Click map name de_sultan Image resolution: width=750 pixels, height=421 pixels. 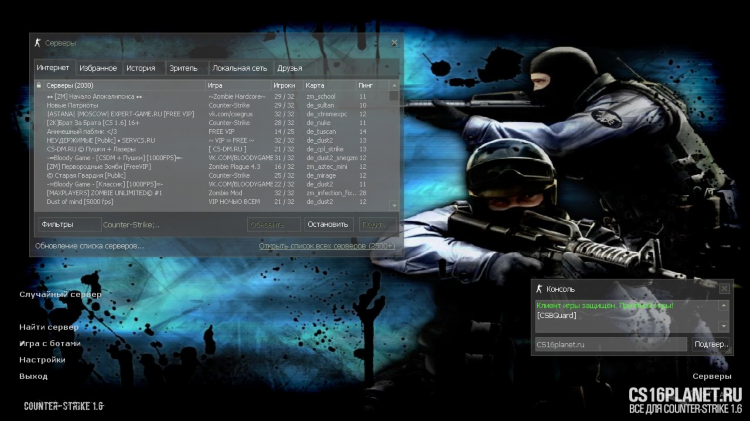pos(320,105)
